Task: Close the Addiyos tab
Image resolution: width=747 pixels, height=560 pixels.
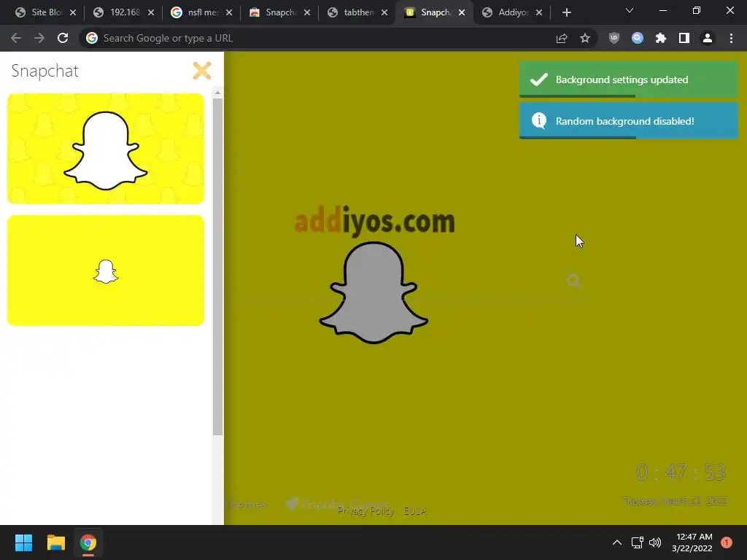Action: pos(539,12)
